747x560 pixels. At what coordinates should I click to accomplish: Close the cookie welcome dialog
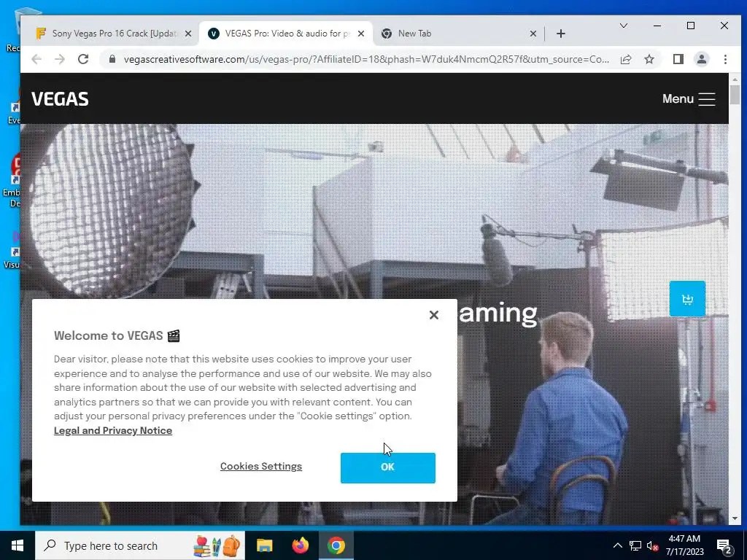(x=433, y=315)
